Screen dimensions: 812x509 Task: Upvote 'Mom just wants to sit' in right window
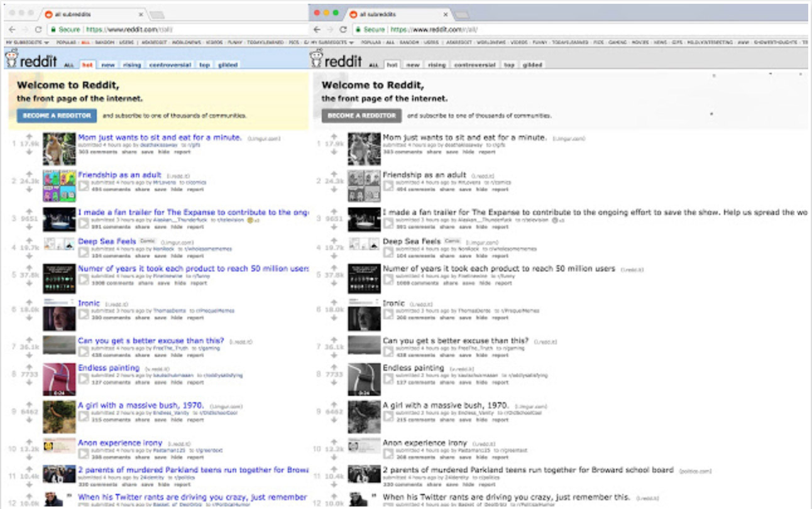click(x=334, y=136)
